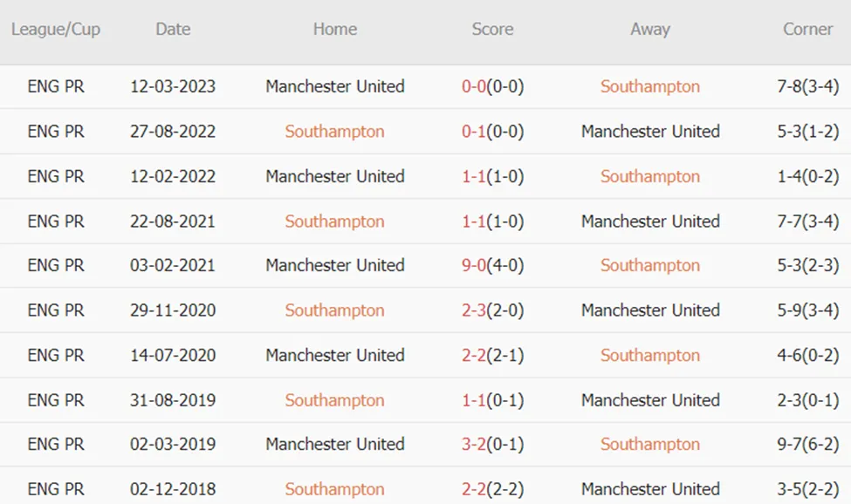The height and width of the screenshot is (504, 851).
Task: Open the 2-3(2-0) score result
Action: coord(492,310)
